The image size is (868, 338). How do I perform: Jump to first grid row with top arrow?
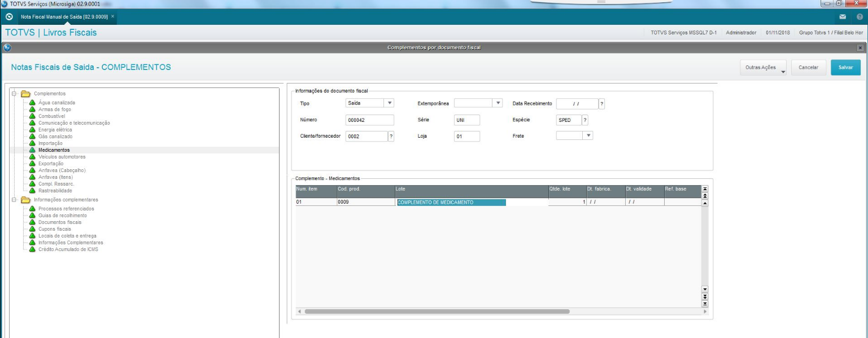click(704, 188)
